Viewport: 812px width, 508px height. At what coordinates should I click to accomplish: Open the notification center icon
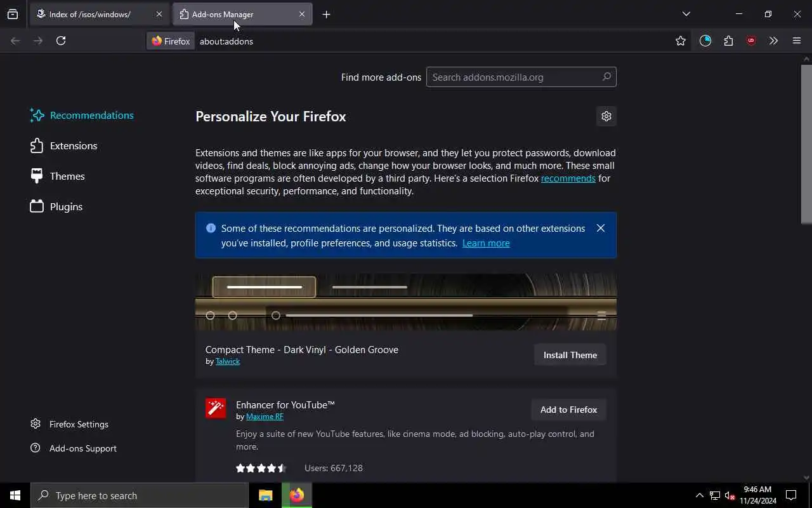click(x=791, y=495)
